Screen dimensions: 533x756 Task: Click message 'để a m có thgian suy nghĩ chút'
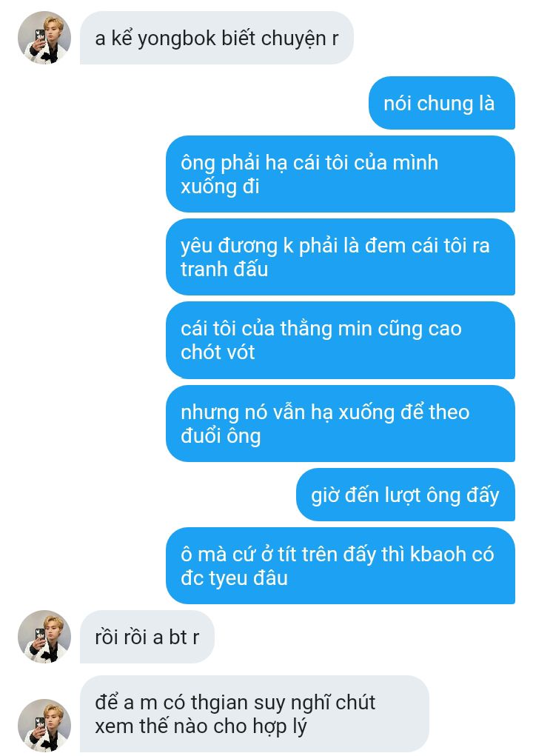(255, 714)
